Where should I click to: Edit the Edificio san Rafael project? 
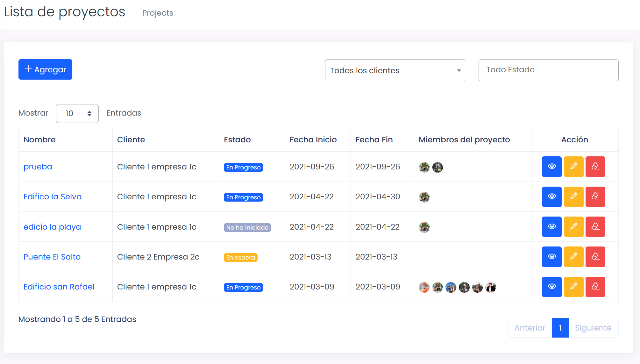click(x=573, y=287)
